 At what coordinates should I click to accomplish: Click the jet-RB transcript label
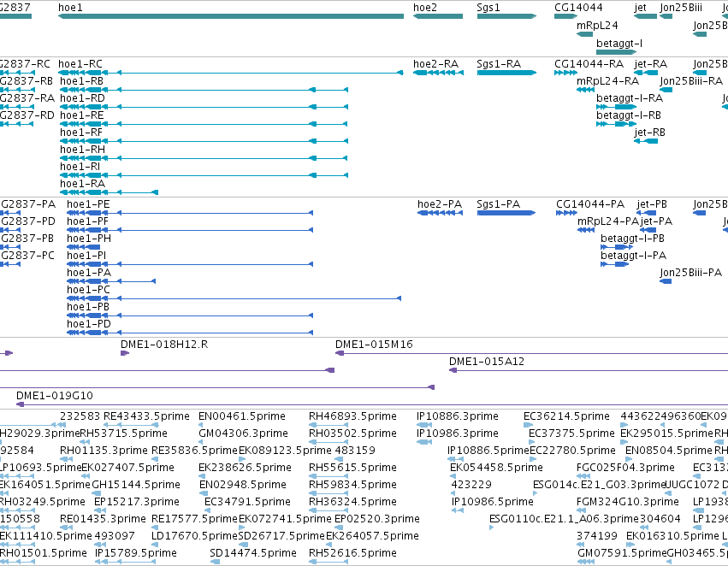[650, 133]
